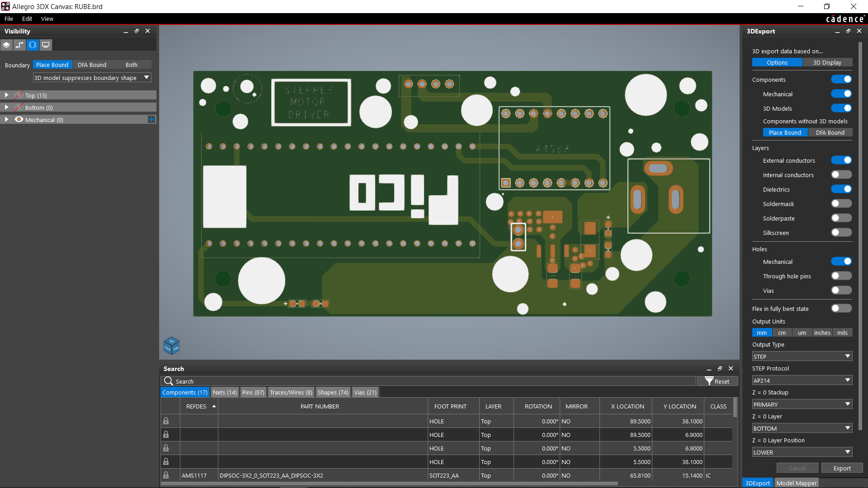Open the File menu
Screen dimensions: 868x488
[9, 19]
